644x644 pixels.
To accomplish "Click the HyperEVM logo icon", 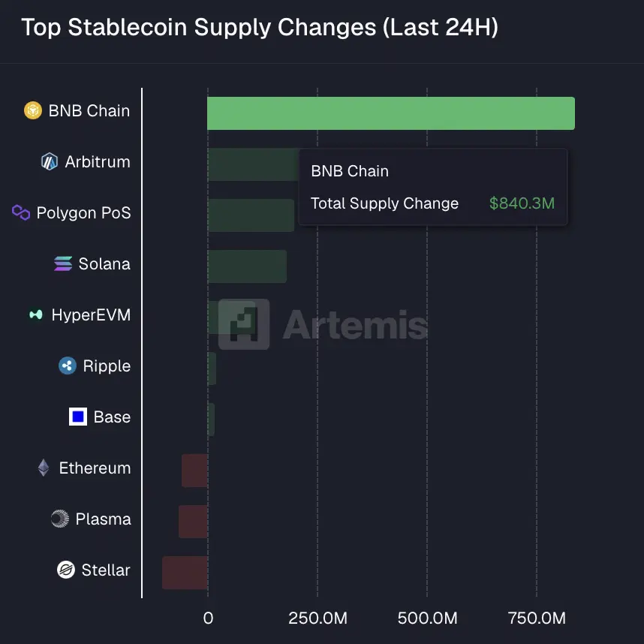I will pos(36,314).
